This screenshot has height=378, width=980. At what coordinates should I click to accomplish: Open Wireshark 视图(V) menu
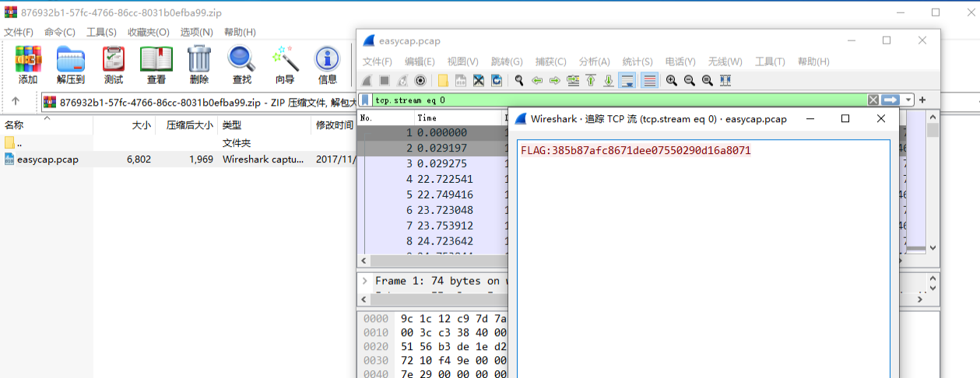463,61
